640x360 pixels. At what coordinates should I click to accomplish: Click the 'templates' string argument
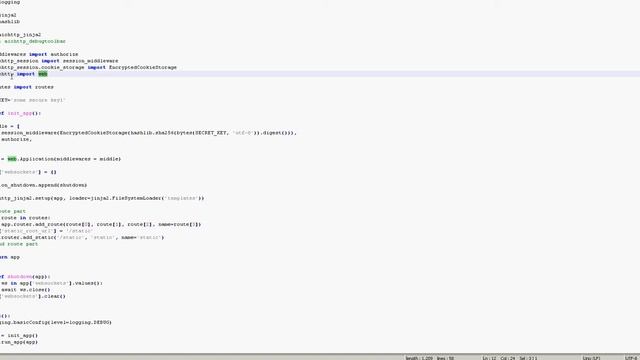(181, 198)
